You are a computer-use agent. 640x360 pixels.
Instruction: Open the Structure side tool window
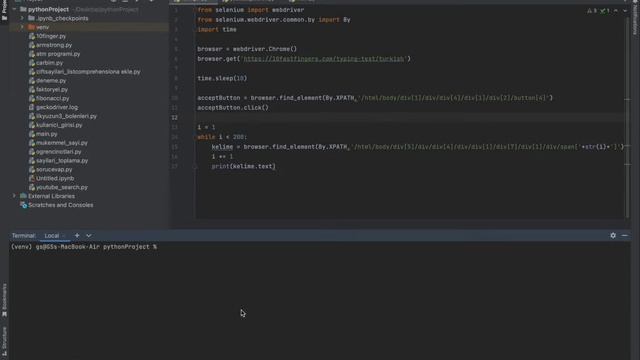coord(4,341)
